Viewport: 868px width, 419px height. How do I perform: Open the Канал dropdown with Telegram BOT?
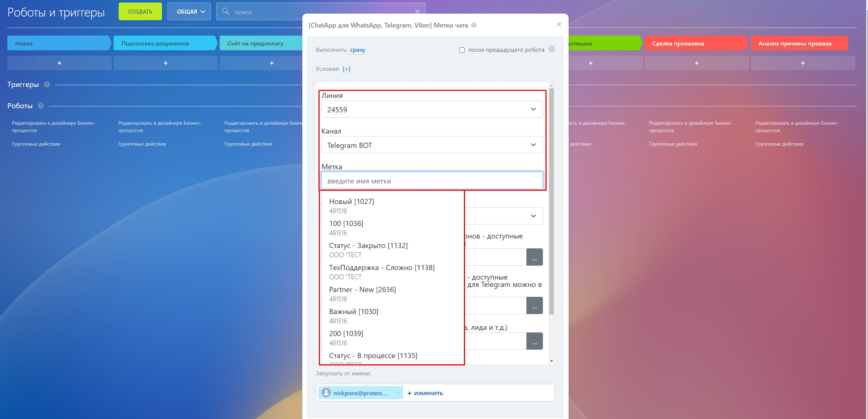432,145
